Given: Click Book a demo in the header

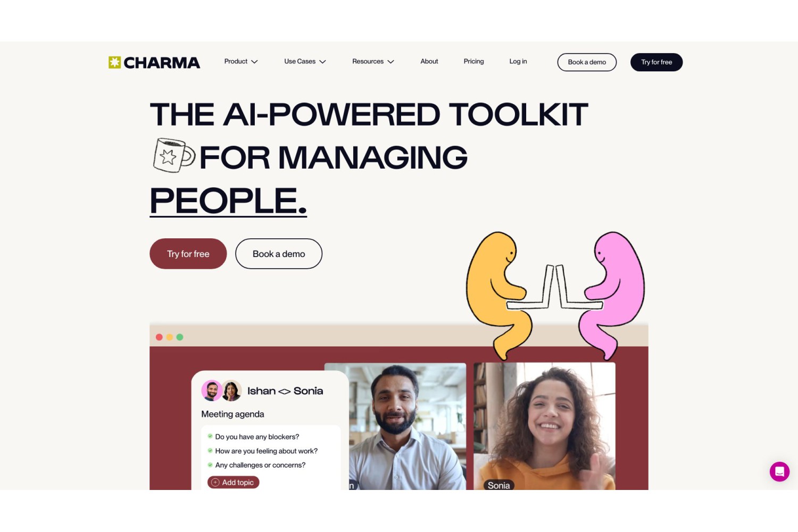Looking at the screenshot, I should tap(587, 62).
